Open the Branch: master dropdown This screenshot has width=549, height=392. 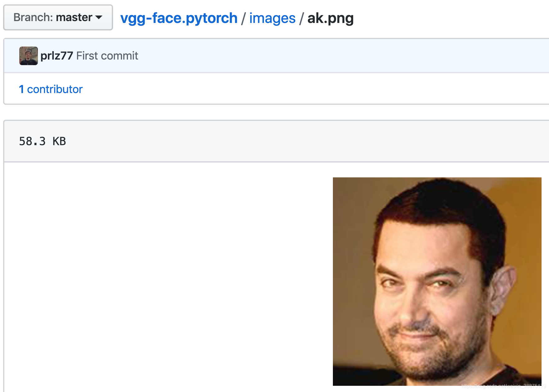click(x=58, y=18)
